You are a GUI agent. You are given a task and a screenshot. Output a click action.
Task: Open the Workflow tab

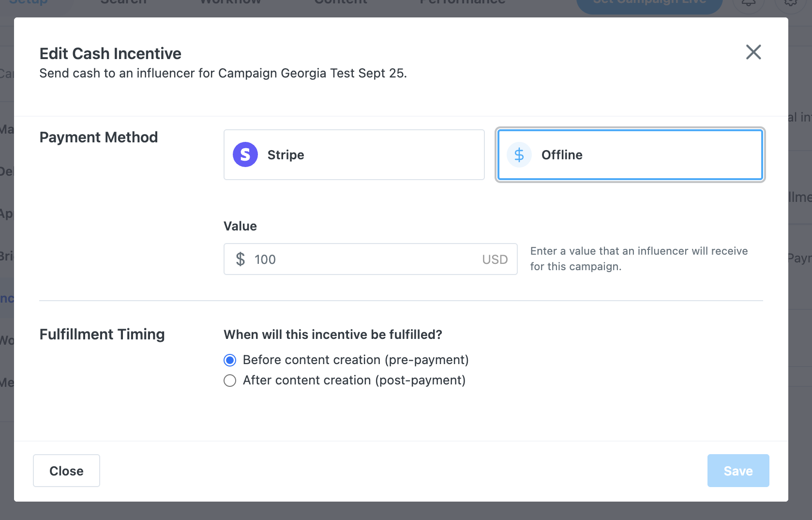pyautogui.click(x=230, y=3)
